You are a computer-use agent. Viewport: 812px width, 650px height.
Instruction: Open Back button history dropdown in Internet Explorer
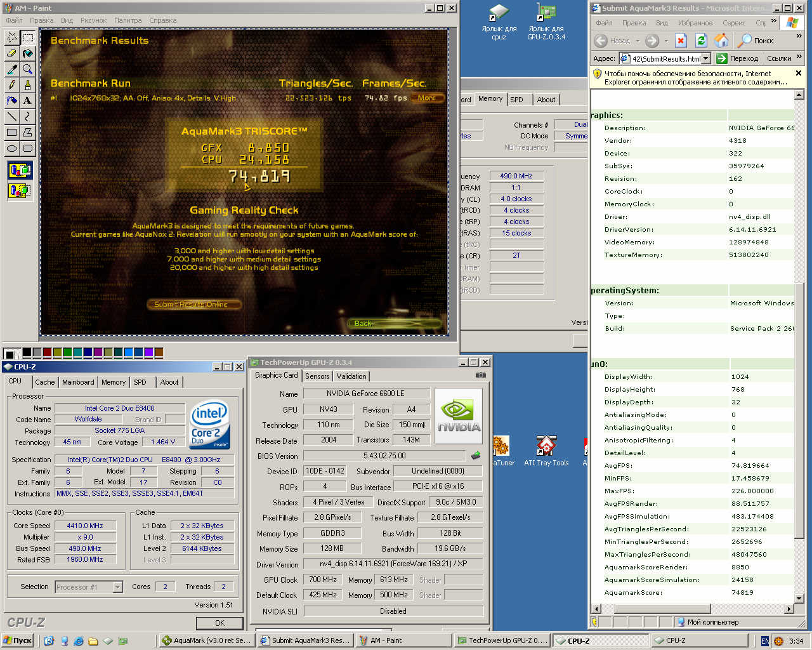click(x=638, y=41)
